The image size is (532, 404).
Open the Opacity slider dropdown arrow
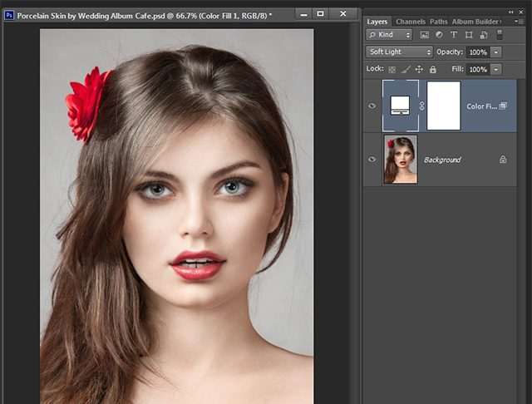496,52
